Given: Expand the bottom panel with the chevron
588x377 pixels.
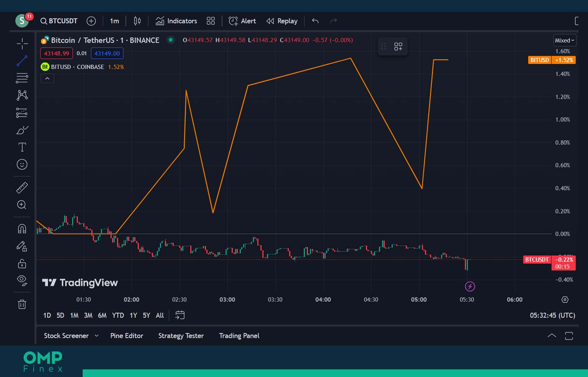Looking at the screenshot, I should (x=552, y=336).
